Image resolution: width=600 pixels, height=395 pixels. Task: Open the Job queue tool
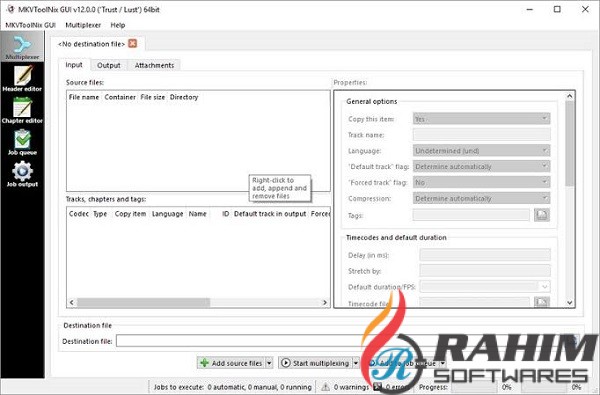click(x=22, y=142)
